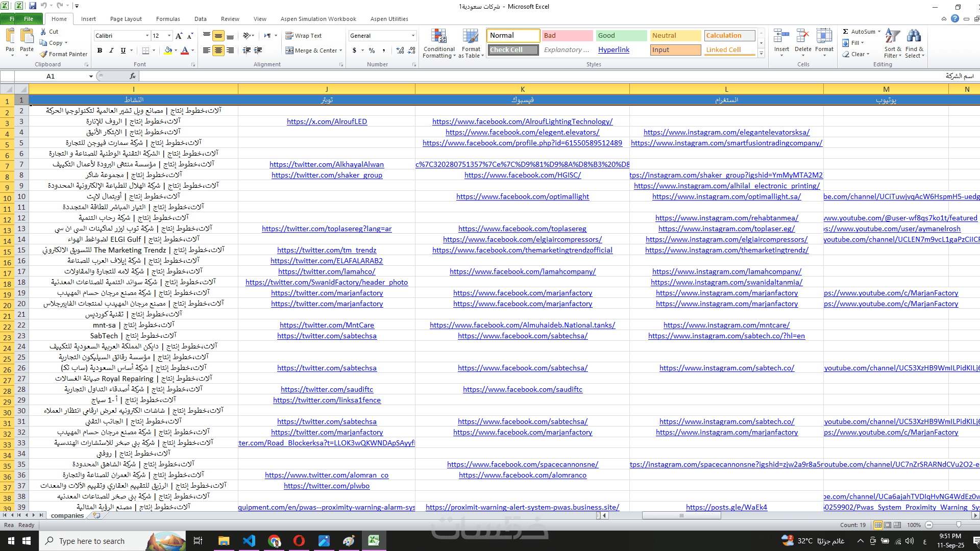Toggle Italic formatting
980x551 pixels.
coord(111,51)
